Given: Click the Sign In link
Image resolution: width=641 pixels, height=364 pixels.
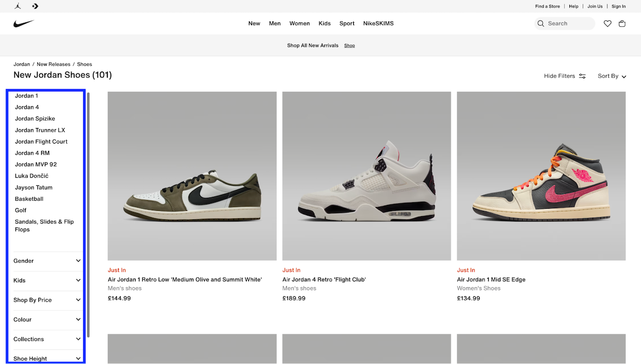Looking at the screenshot, I should [619, 6].
